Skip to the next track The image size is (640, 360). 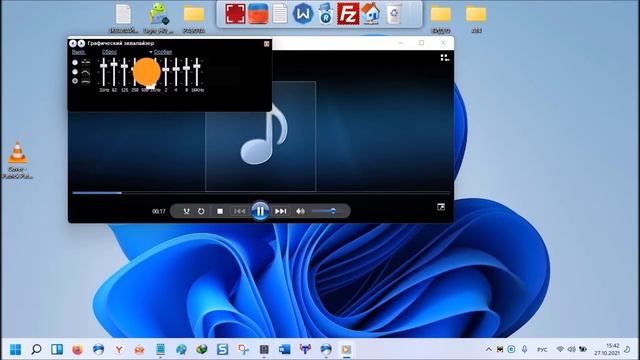tap(280, 211)
